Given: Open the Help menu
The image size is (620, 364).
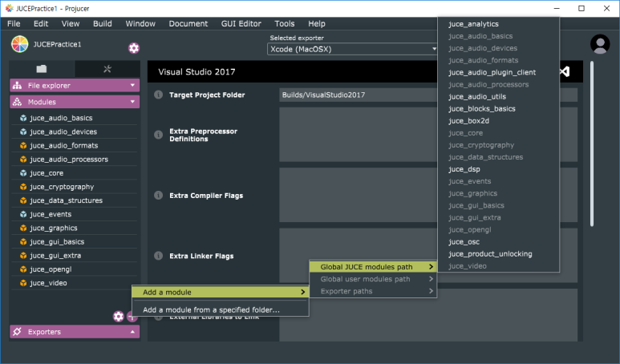Looking at the screenshot, I should pyautogui.click(x=317, y=24).
